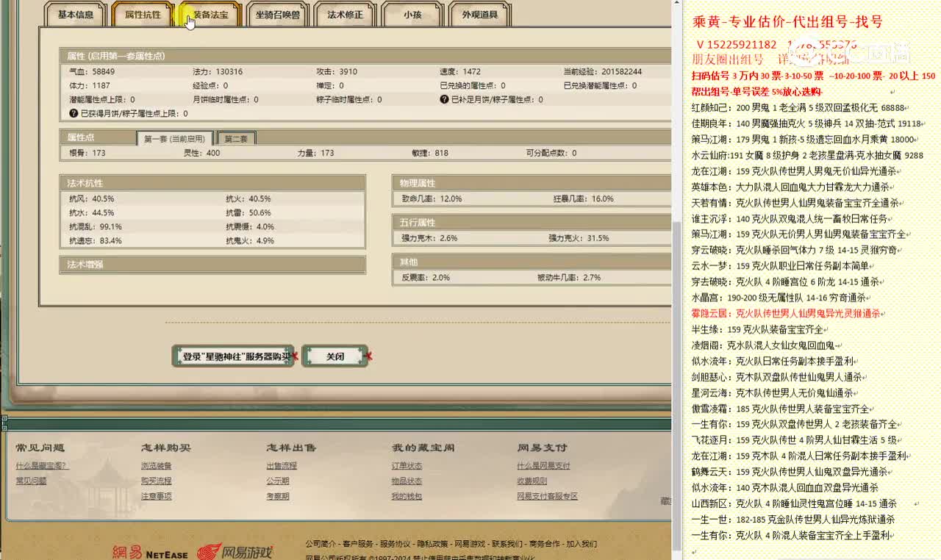
Task: Open the 公示期 link
Action: click(x=278, y=481)
